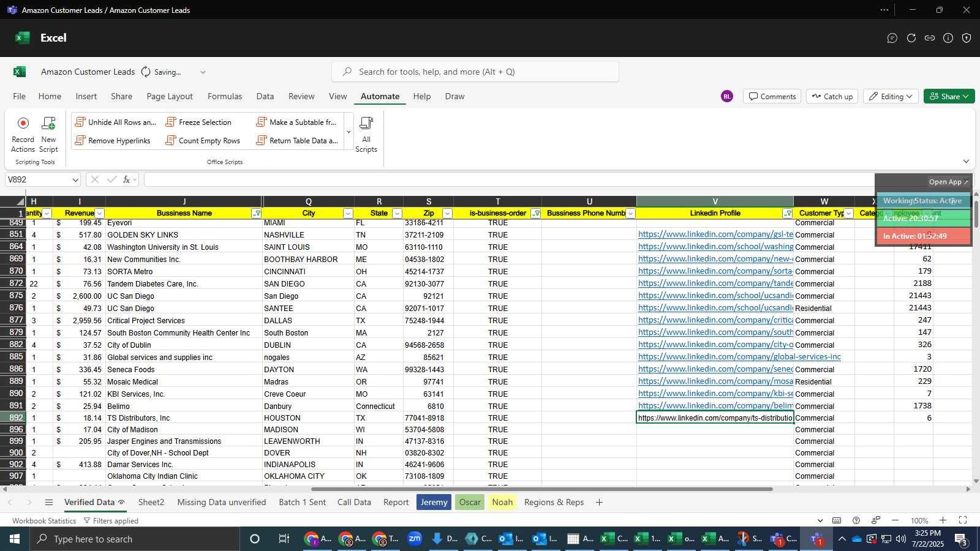Click the shield icon in header
Viewport: 980px width, 551px height.
pyautogui.click(x=967, y=38)
